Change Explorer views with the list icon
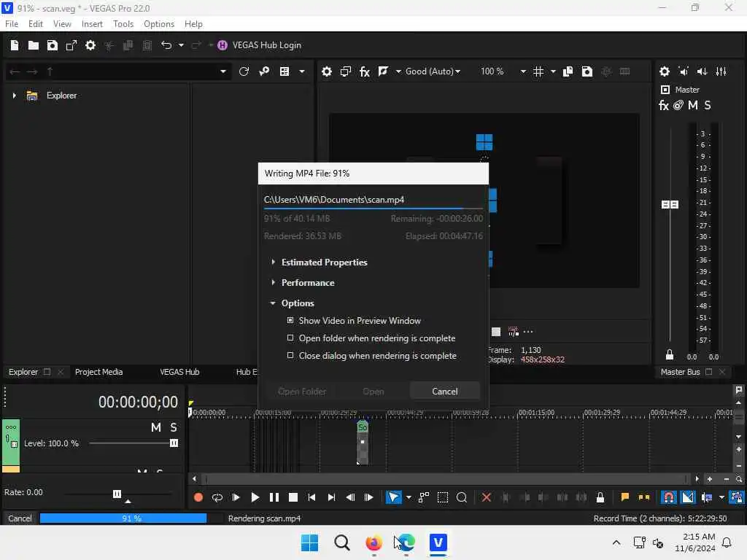Image resolution: width=747 pixels, height=560 pixels. click(x=285, y=71)
